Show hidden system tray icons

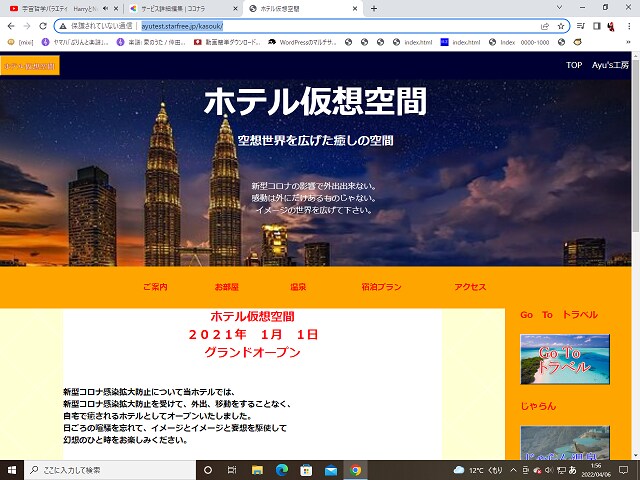tap(513, 470)
